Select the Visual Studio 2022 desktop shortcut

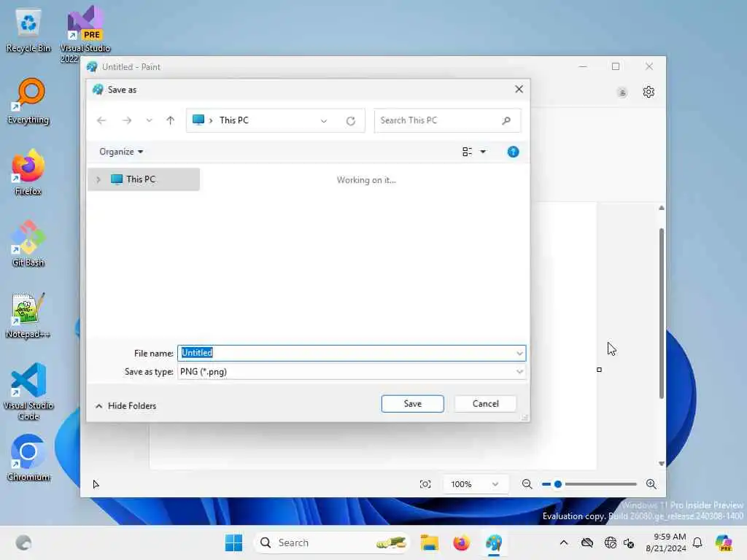pyautogui.click(x=85, y=34)
